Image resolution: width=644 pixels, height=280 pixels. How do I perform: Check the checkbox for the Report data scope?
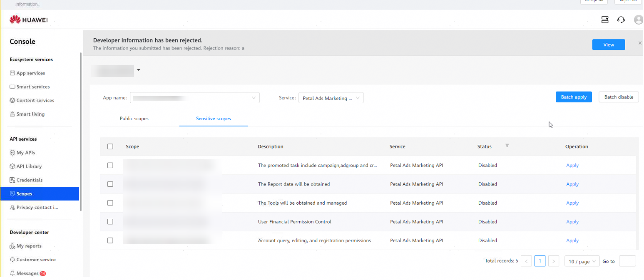[x=110, y=184]
